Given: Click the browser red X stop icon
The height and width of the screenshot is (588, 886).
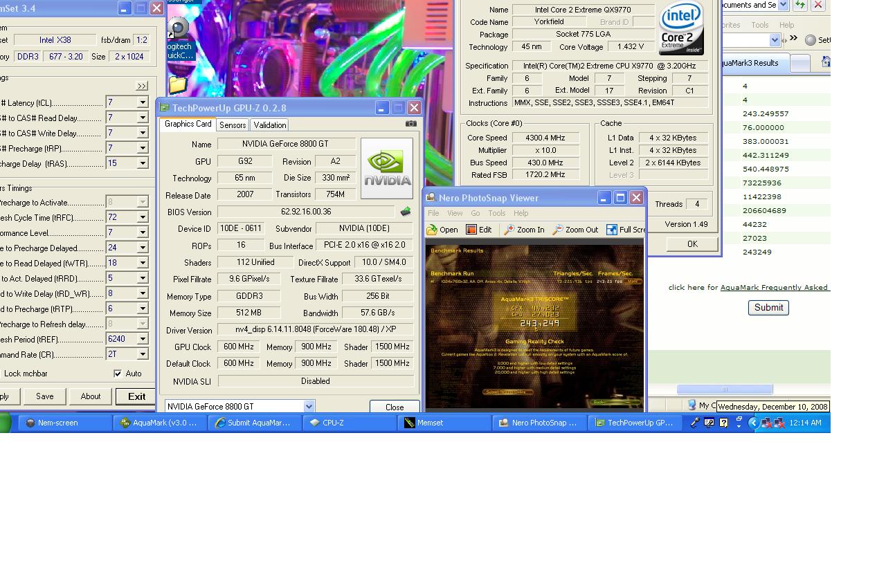Looking at the screenshot, I should click(x=817, y=5).
